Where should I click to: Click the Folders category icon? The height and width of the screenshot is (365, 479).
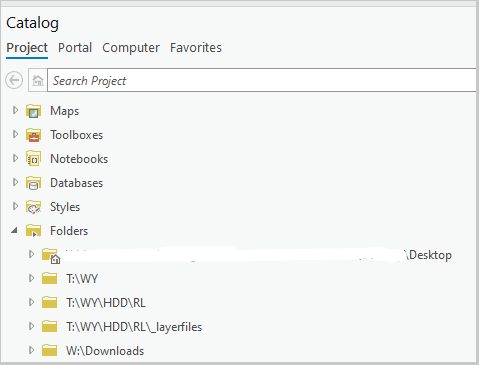click(33, 231)
